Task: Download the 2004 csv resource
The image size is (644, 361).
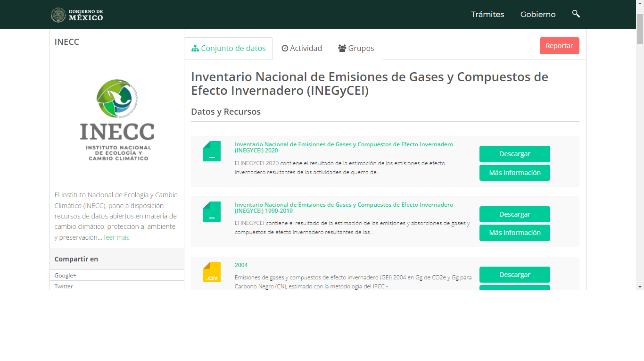Action: (515, 275)
